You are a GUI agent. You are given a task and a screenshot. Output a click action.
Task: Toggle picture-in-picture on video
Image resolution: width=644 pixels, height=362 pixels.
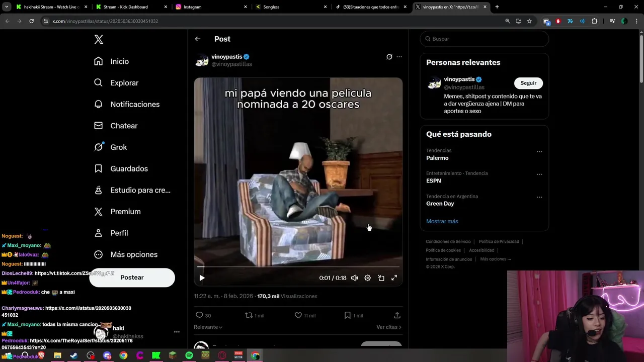pyautogui.click(x=381, y=278)
